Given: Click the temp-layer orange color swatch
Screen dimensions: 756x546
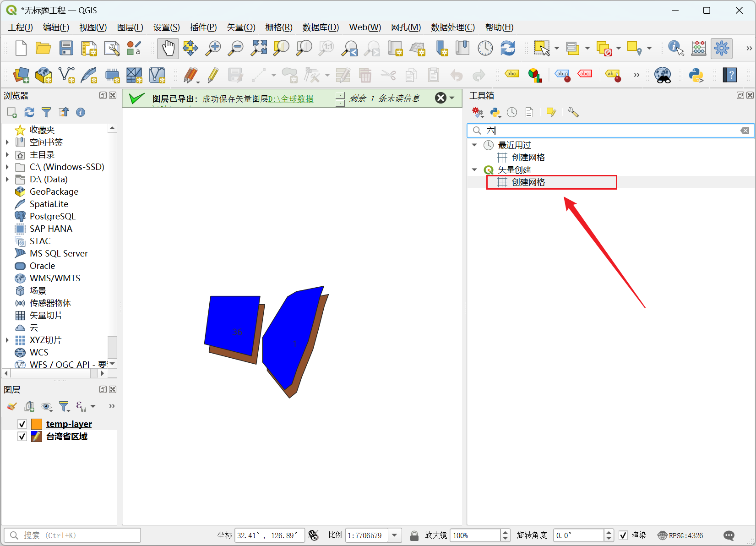Looking at the screenshot, I should tap(37, 424).
